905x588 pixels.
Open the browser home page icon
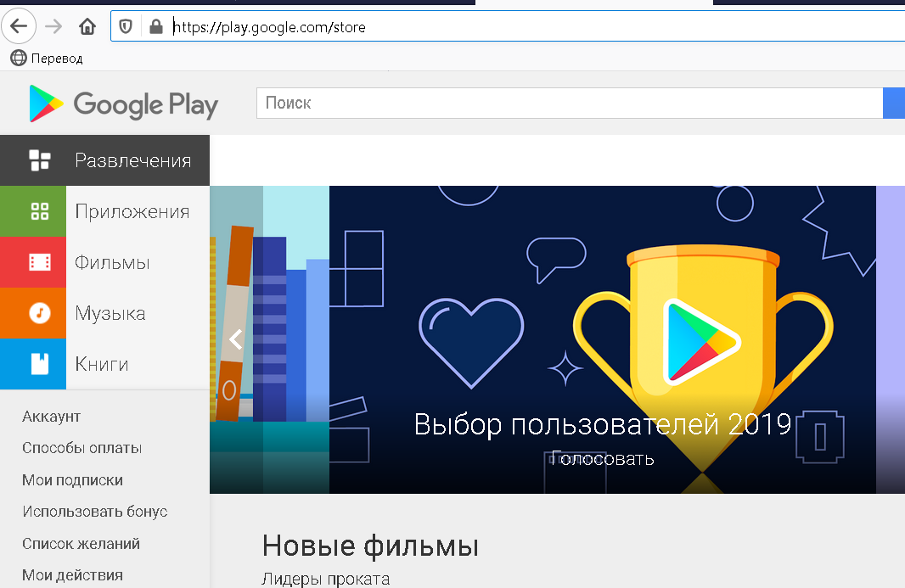[x=87, y=26]
